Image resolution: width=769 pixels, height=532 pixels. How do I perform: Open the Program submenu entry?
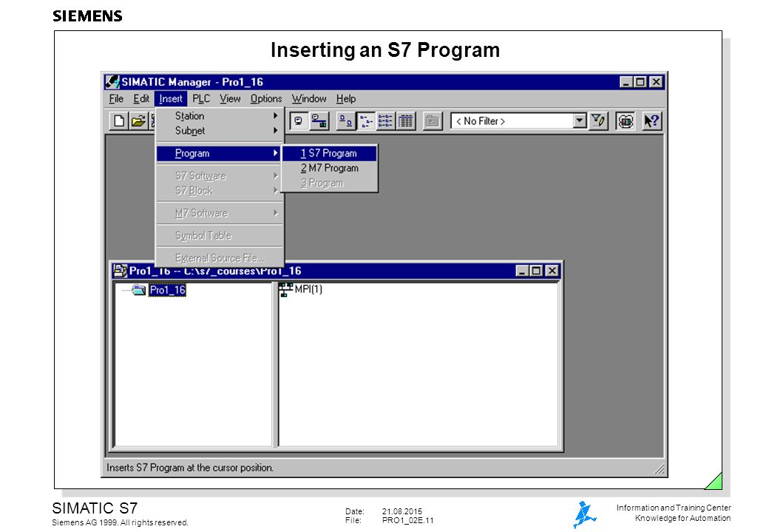point(219,154)
